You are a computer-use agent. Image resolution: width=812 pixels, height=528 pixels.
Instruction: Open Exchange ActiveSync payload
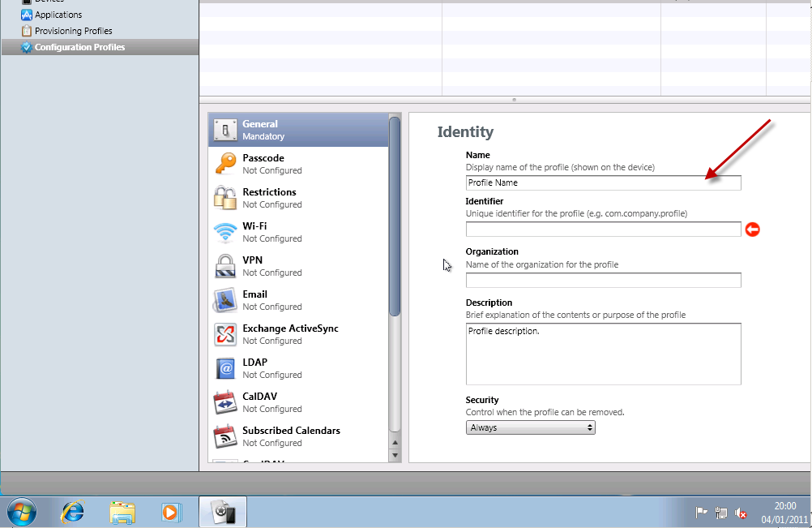click(290, 334)
